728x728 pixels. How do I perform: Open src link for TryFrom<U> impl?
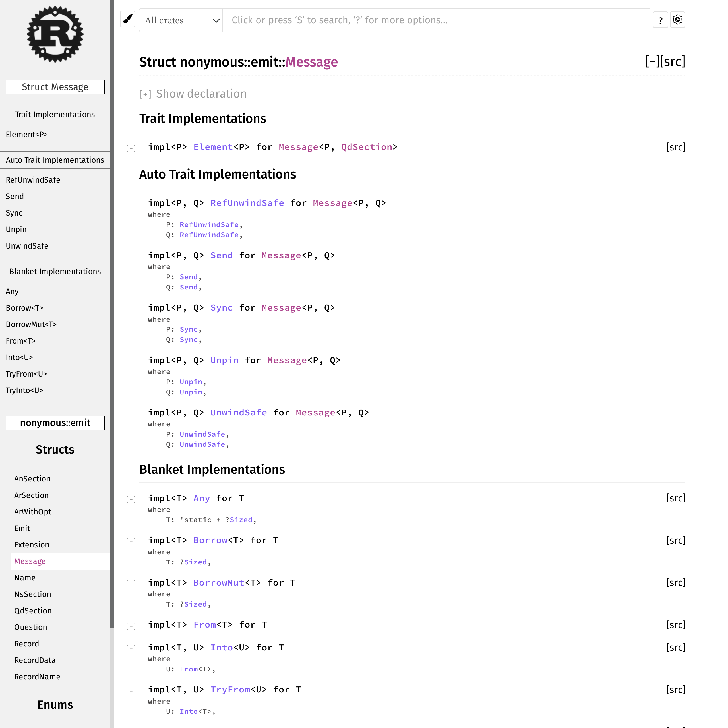click(x=676, y=690)
